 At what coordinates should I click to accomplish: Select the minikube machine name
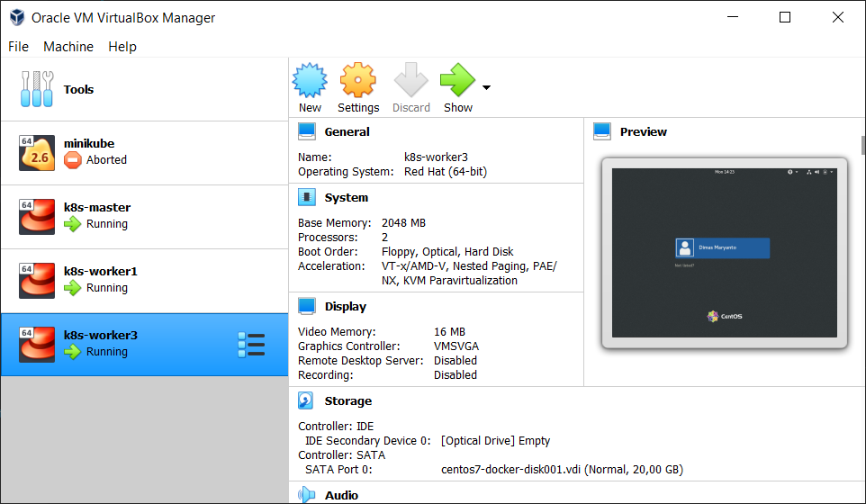[89, 143]
